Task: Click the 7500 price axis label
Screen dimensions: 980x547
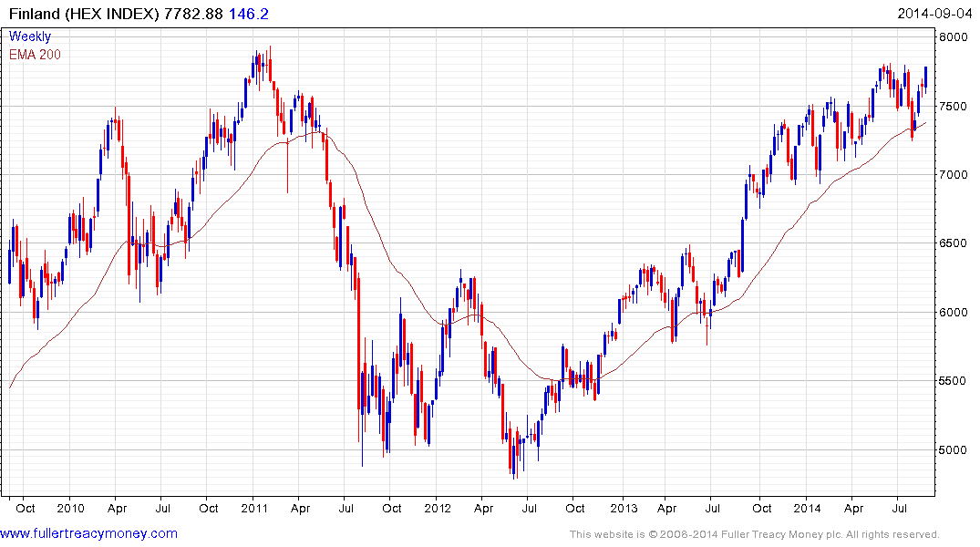Action: tap(954, 107)
